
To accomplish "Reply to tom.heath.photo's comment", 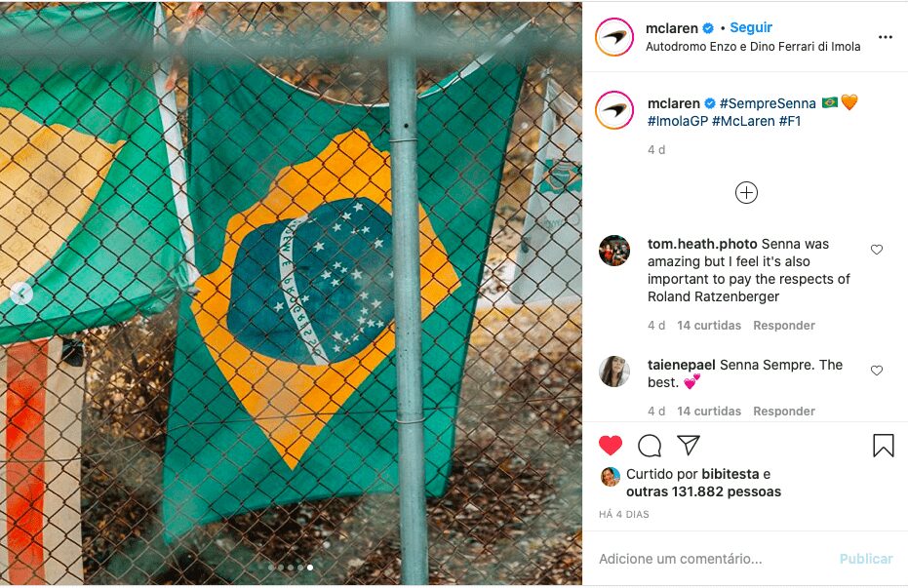I will (x=783, y=326).
